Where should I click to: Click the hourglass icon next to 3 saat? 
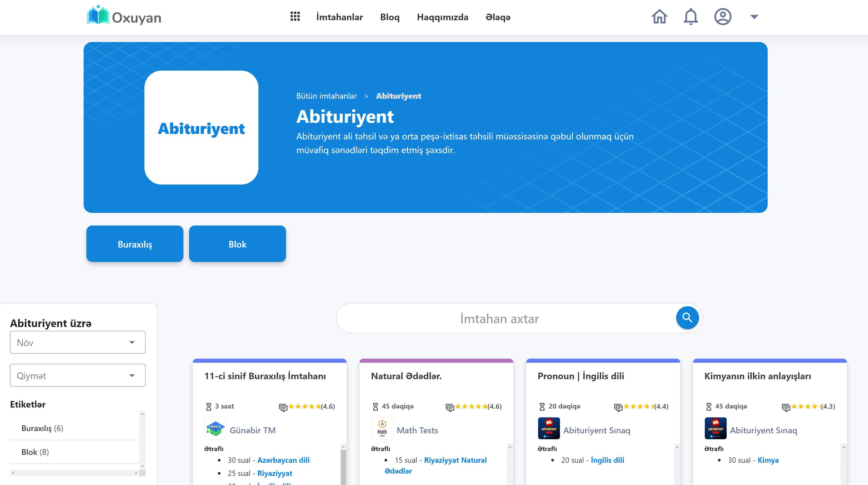click(209, 407)
